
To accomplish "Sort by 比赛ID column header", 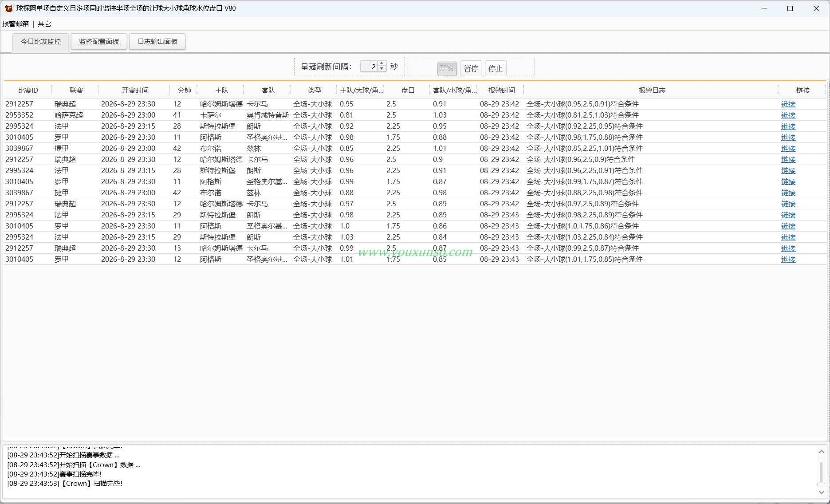I will pos(28,90).
